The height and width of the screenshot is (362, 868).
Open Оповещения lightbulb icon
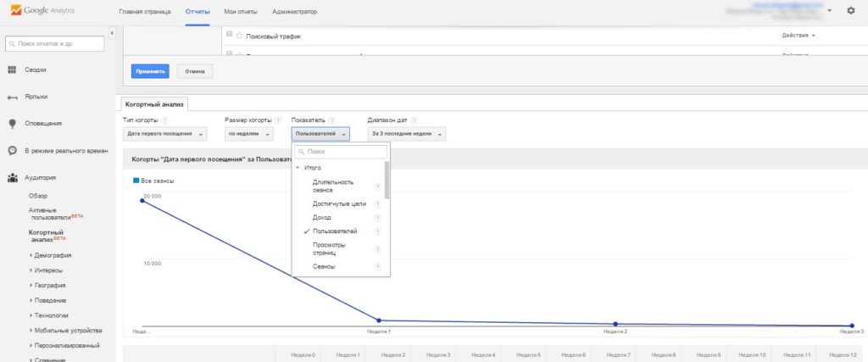pyautogui.click(x=13, y=124)
